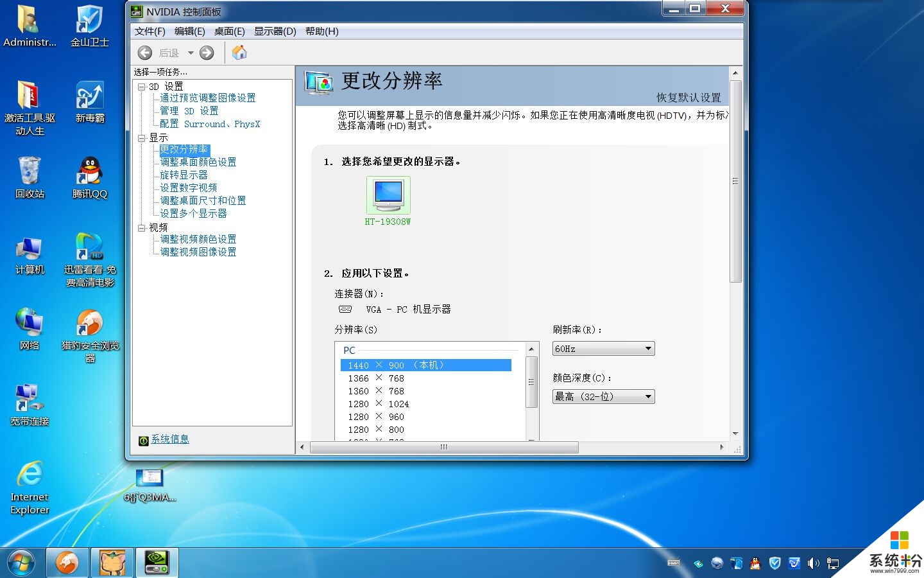Select resolution 1440 × 900 (本机)
Viewport: 924px width, 578px height.
pyautogui.click(x=425, y=365)
